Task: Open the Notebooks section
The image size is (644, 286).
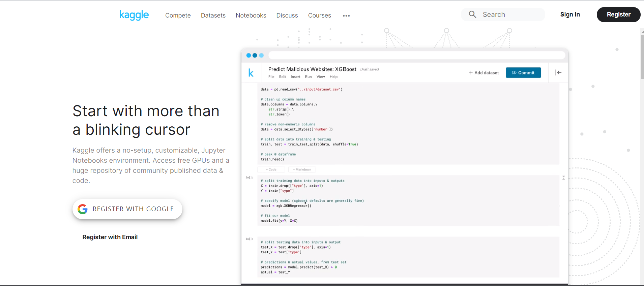Action: click(x=251, y=15)
